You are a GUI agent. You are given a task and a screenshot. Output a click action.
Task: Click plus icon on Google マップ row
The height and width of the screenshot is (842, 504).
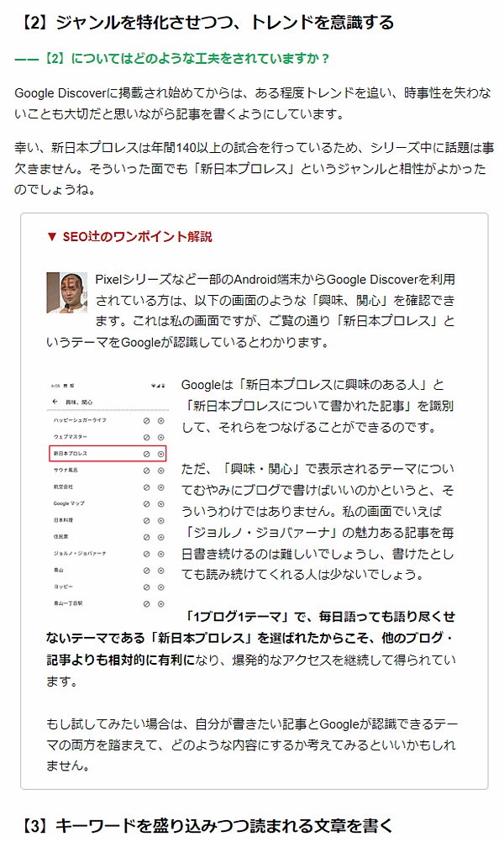pos(160,503)
